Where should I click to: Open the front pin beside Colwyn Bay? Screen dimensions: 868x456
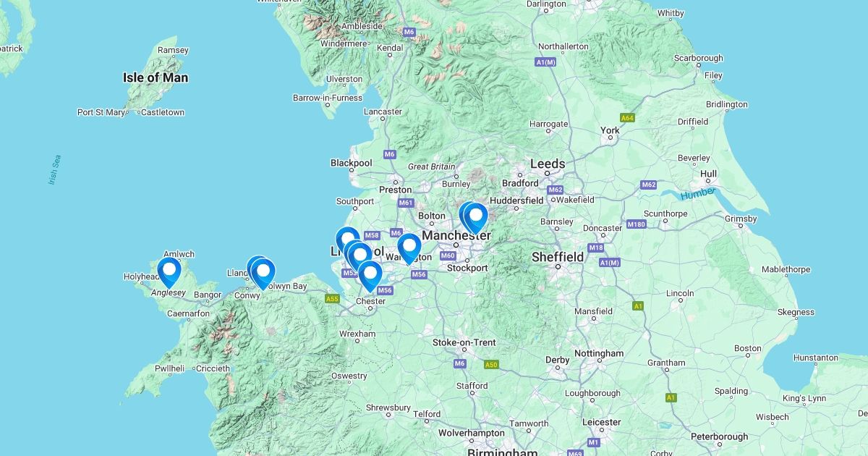263,274
